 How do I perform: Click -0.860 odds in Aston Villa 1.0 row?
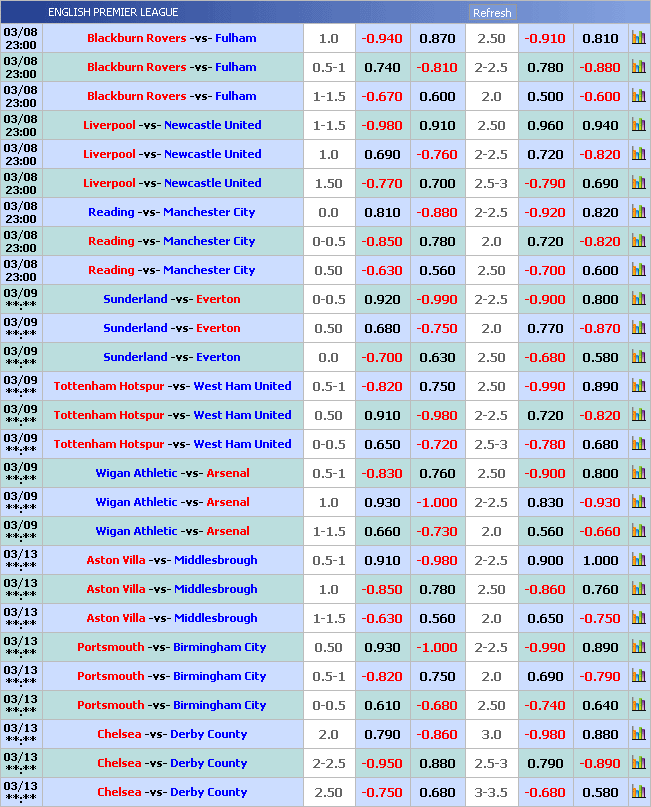(x=545, y=589)
